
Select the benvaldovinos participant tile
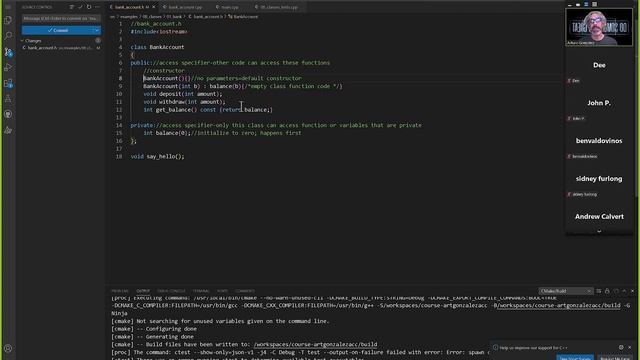click(599, 142)
